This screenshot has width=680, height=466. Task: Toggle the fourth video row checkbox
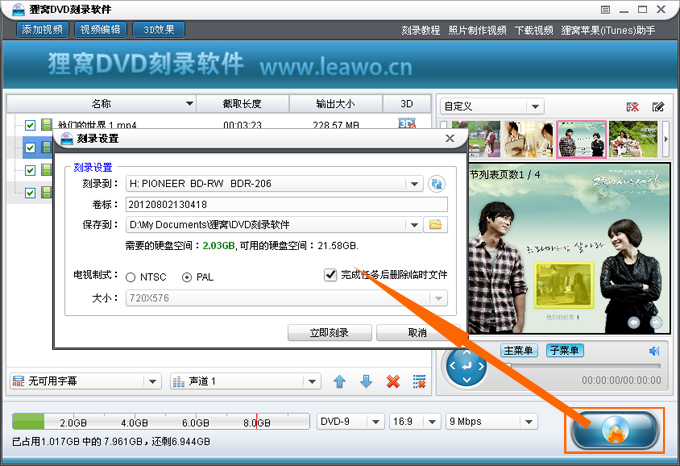pyautogui.click(x=30, y=192)
